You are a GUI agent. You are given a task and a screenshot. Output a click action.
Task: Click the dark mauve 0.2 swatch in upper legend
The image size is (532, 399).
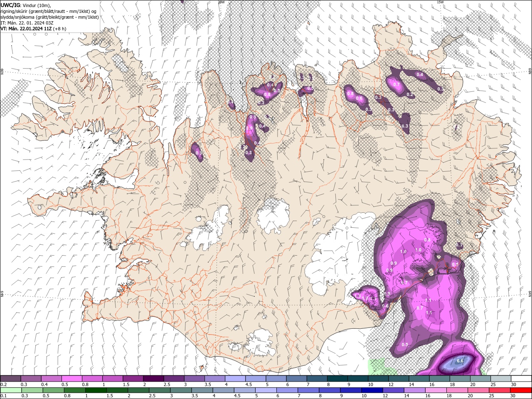[x=10, y=379]
